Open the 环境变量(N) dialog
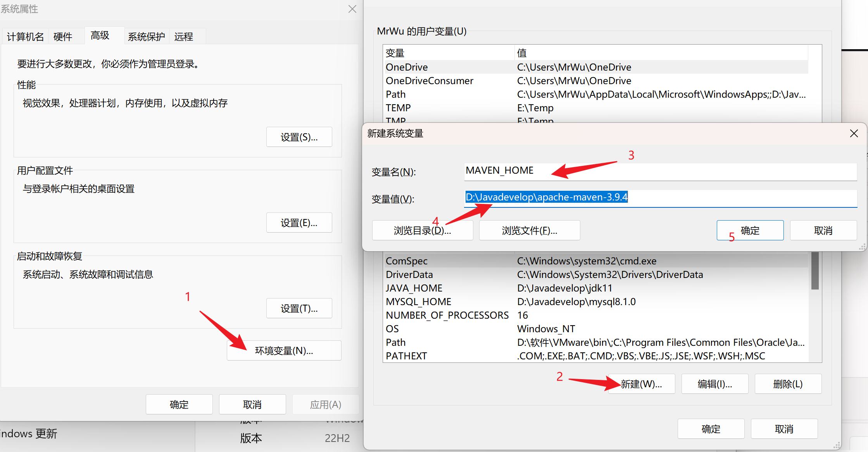The height and width of the screenshot is (452, 868). point(284,350)
